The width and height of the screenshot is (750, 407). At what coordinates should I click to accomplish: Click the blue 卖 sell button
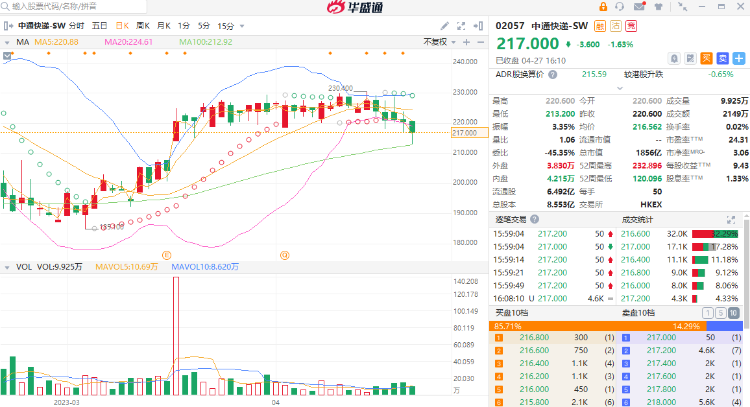click(723, 58)
